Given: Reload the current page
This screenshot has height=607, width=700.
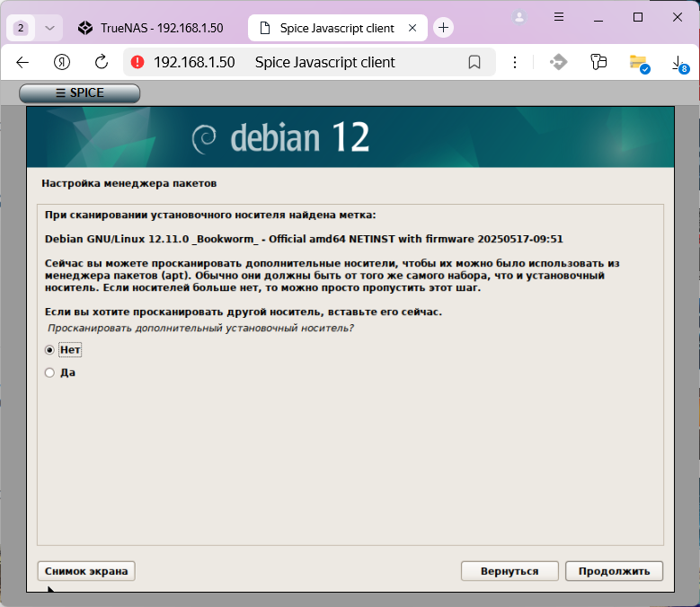Looking at the screenshot, I should (102, 63).
